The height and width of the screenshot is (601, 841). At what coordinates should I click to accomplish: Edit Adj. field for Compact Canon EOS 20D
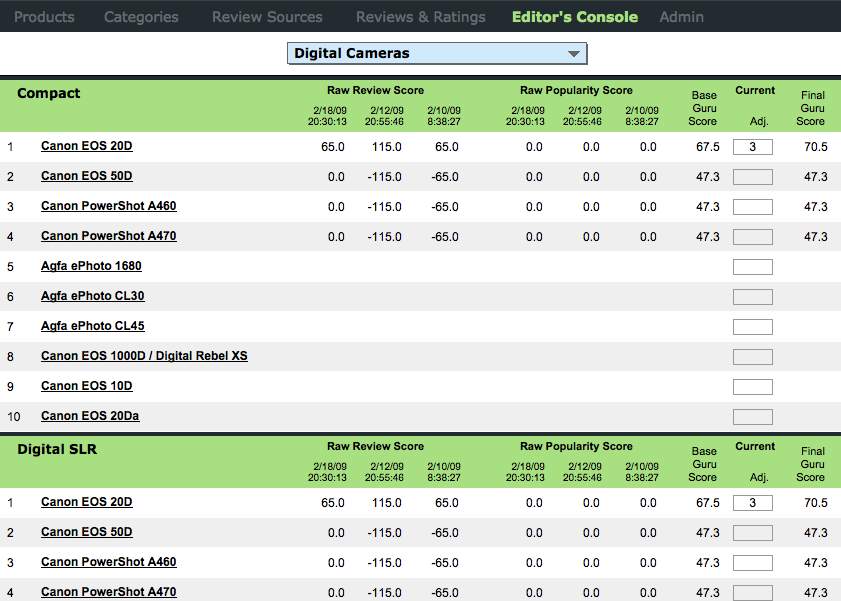753,147
